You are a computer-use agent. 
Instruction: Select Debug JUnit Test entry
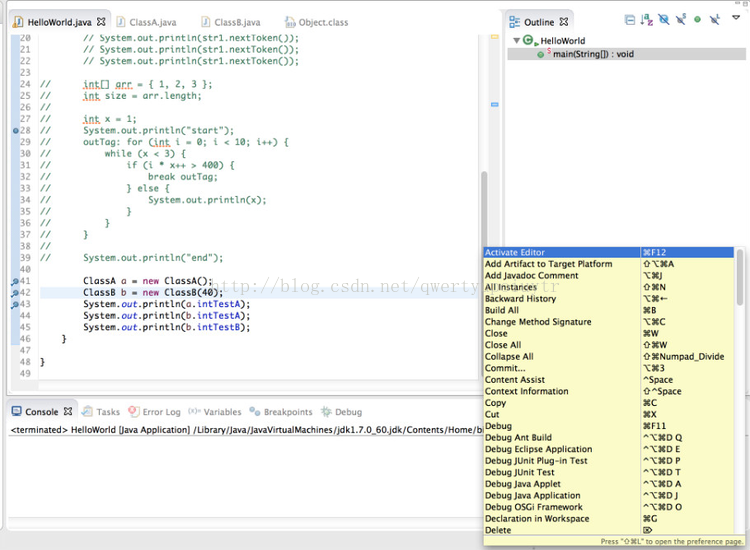608,472
